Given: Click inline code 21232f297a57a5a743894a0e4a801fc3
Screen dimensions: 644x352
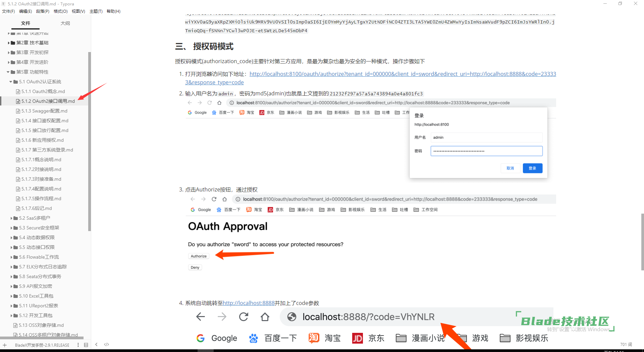Looking at the screenshot, I should (x=376, y=94).
